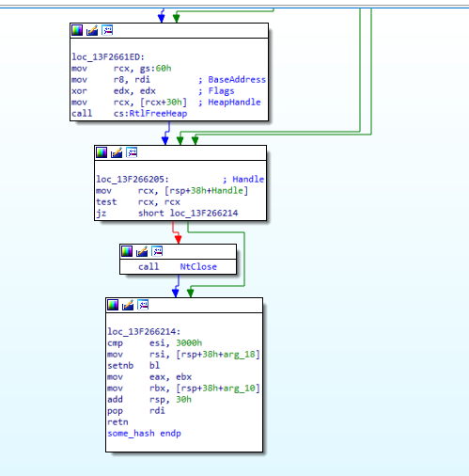Screen dimensions: 469x476
Task: Click the loc_13F266205 label
Action: pyautogui.click(x=133, y=180)
